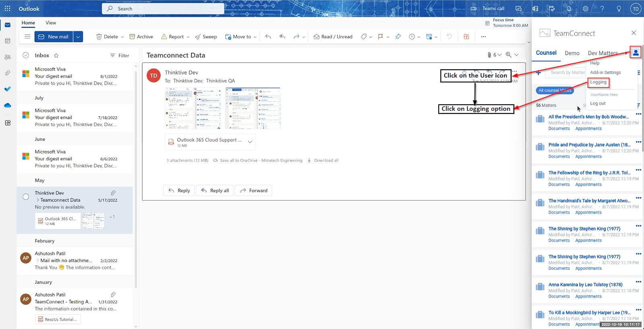Screen dimensions: 644x329
Task: Expand the New mail dropdown arrow
Action: (78, 37)
